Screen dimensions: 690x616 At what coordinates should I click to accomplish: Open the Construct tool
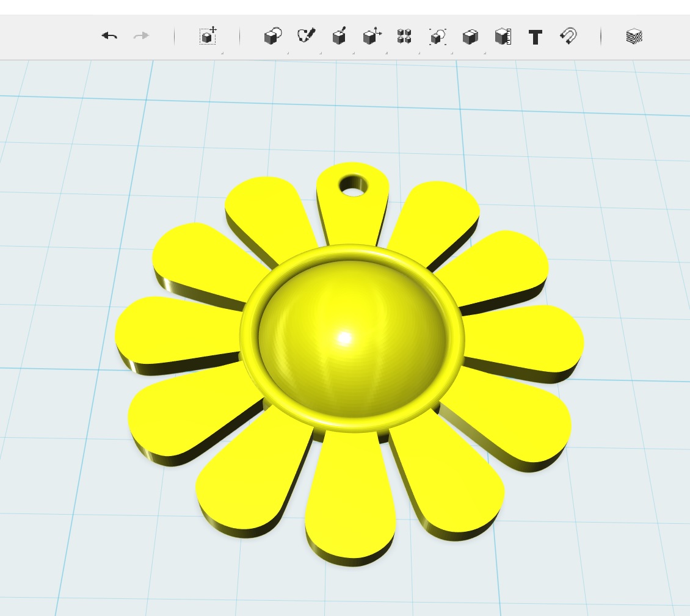(x=339, y=35)
